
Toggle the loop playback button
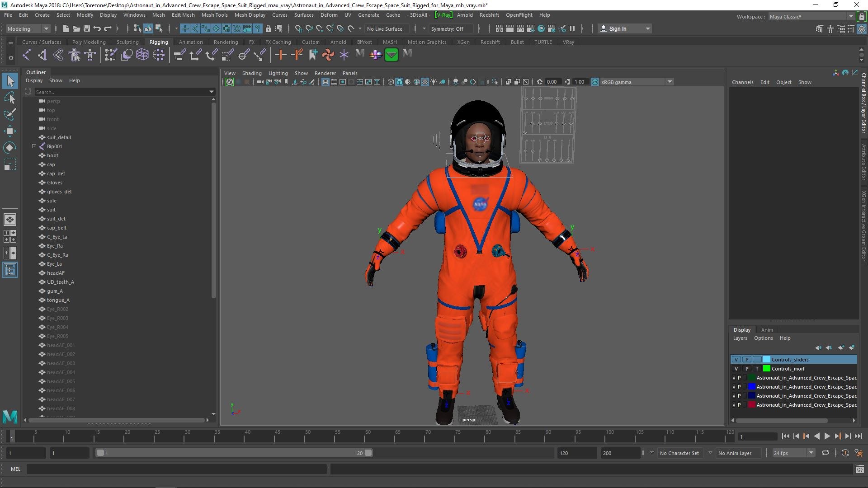coord(826,453)
